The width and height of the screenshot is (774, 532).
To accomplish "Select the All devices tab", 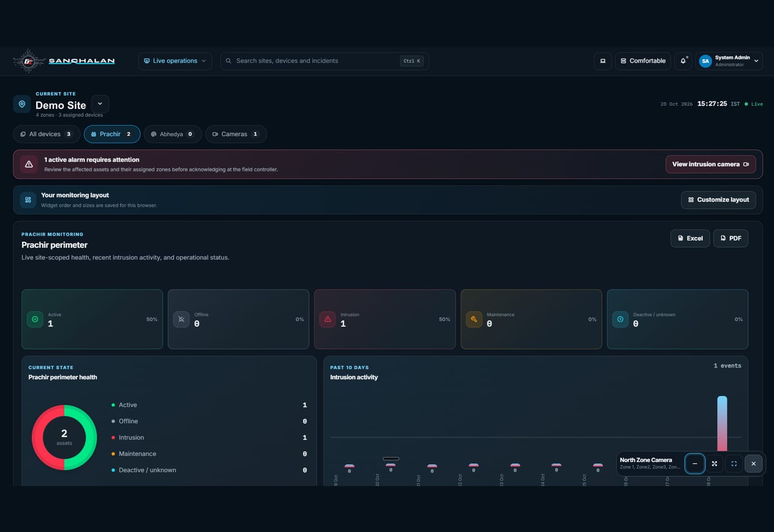I will pyautogui.click(x=46, y=134).
